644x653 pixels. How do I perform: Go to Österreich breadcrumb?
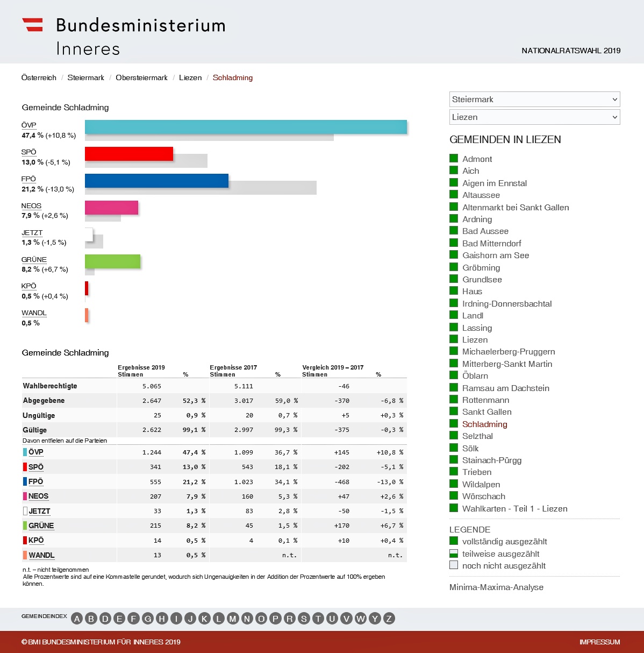click(x=39, y=78)
